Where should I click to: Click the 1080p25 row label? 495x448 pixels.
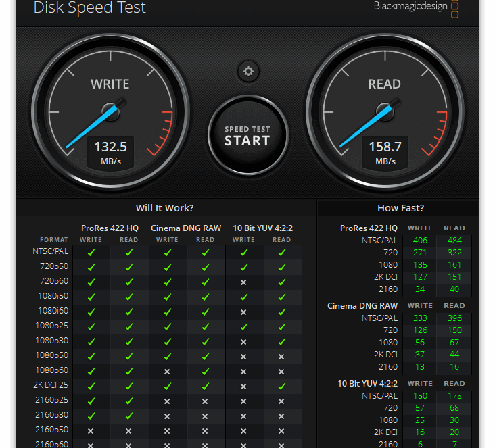click(x=52, y=326)
